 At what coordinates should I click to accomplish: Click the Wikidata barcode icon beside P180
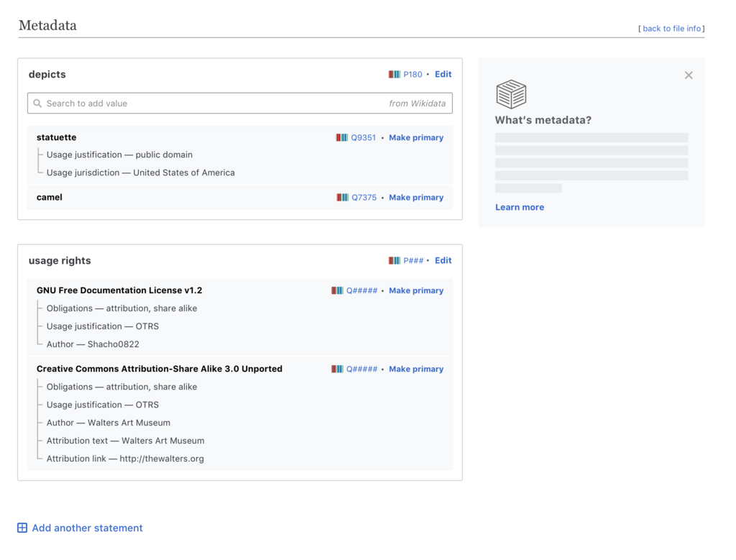click(x=395, y=74)
